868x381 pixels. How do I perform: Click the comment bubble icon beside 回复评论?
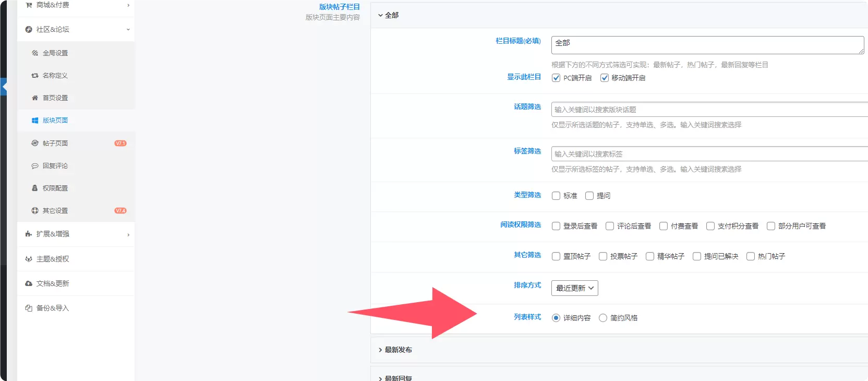tap(35, 166)
